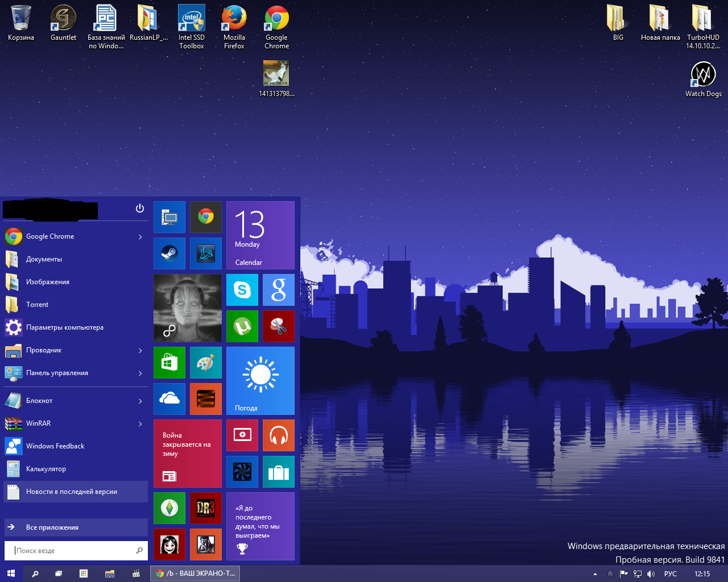
Task: Open the Snipping Tool scissors tile
Action: coord(278,326)
